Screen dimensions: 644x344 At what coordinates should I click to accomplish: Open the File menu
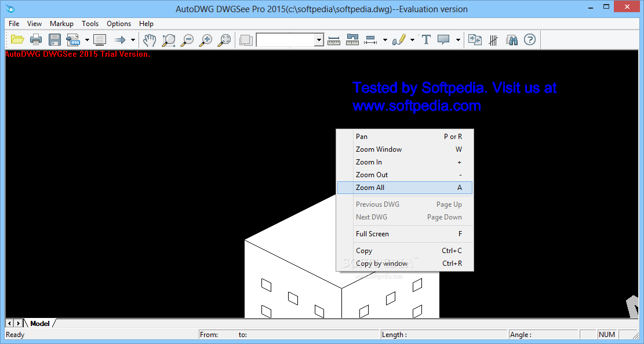[14, 23]
